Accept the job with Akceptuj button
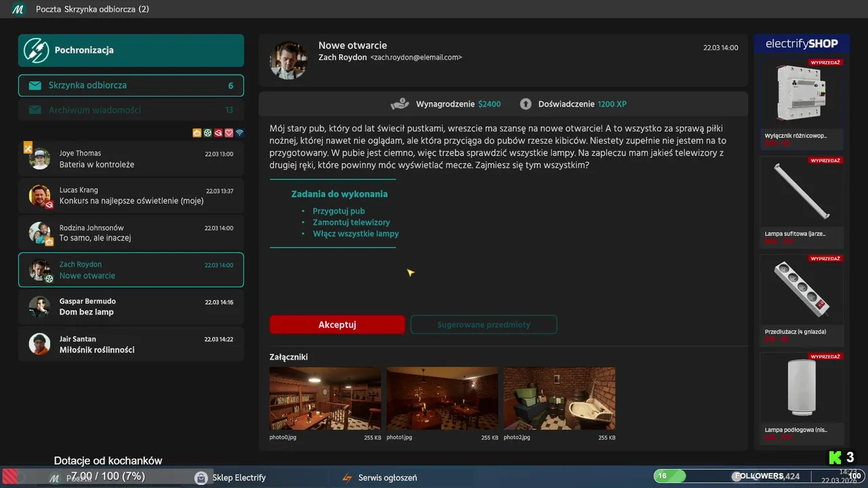 pos(337,325)
